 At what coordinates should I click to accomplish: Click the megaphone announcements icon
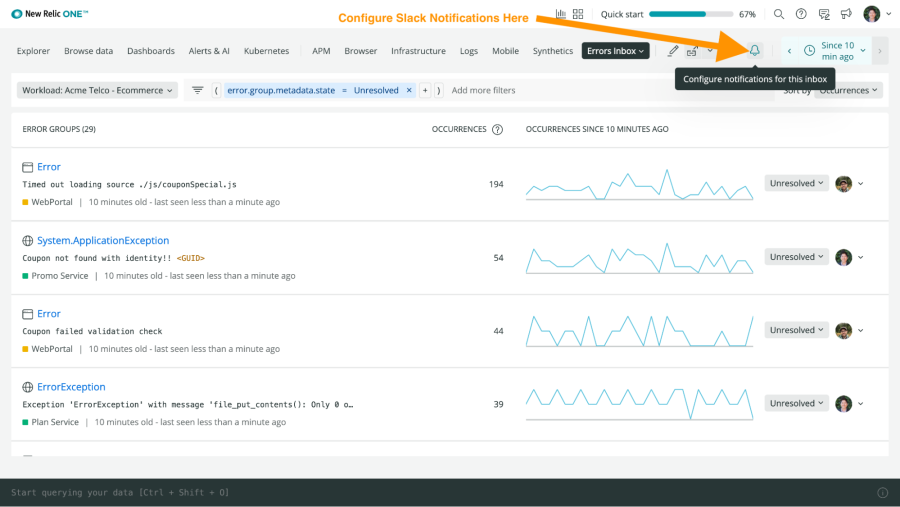pyautogui.click(x=846, y=15)
